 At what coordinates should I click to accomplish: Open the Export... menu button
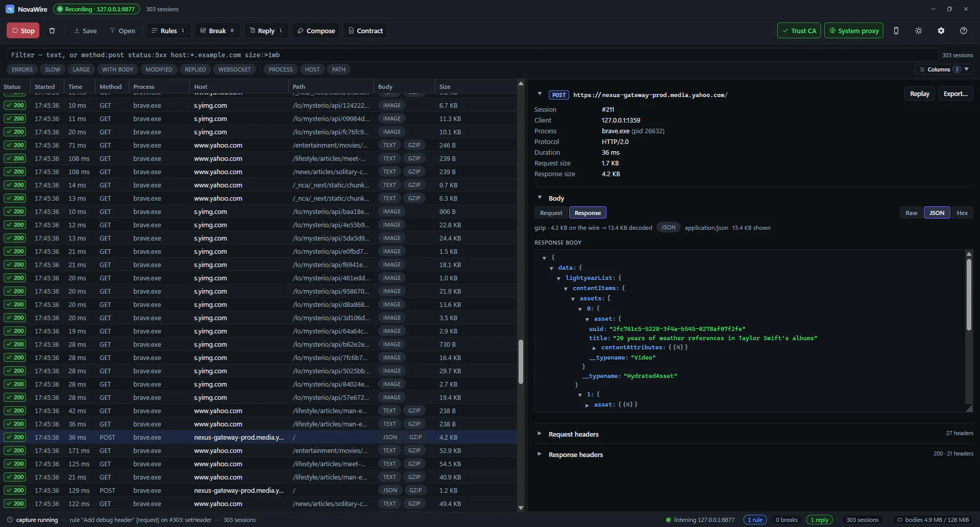coord(955,94)
